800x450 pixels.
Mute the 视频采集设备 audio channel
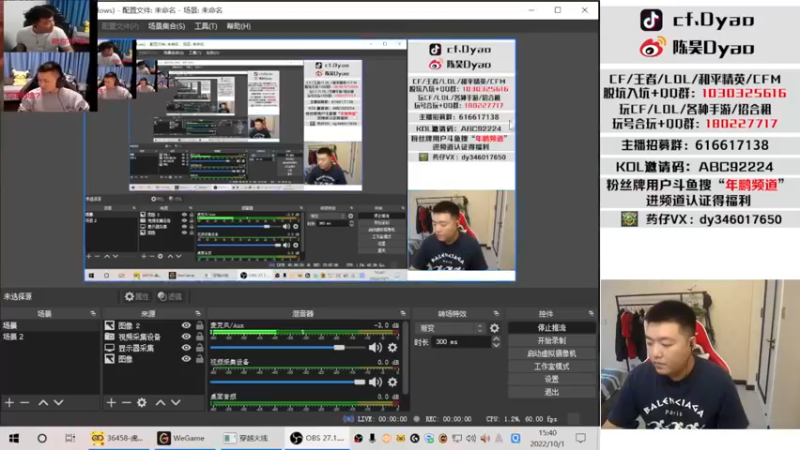[x=375, y=382]
